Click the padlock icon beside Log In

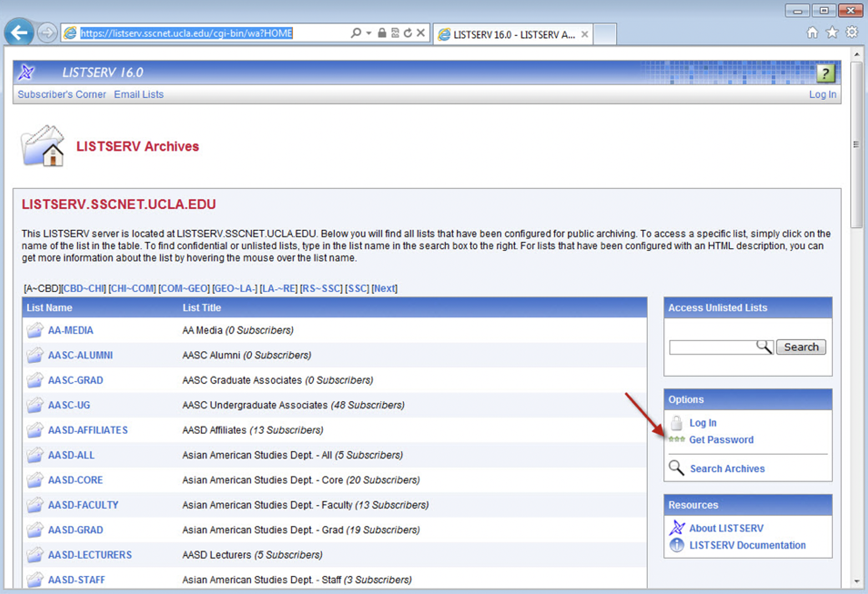[677, 423]
